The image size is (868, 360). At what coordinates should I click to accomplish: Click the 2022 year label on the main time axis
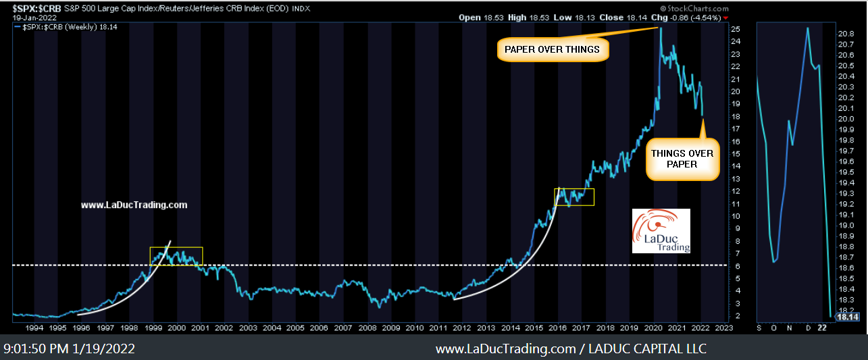tap(701, 328)
